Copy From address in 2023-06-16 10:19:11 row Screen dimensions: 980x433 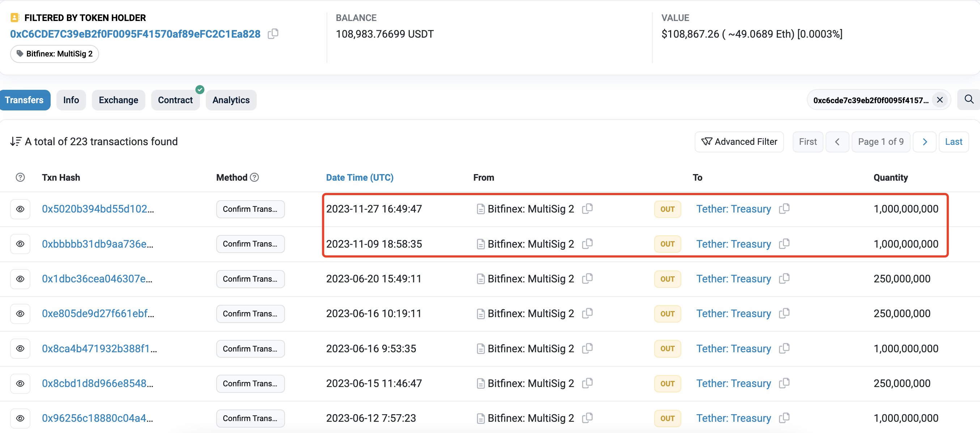pyautogui.click(x=587, y=314)
